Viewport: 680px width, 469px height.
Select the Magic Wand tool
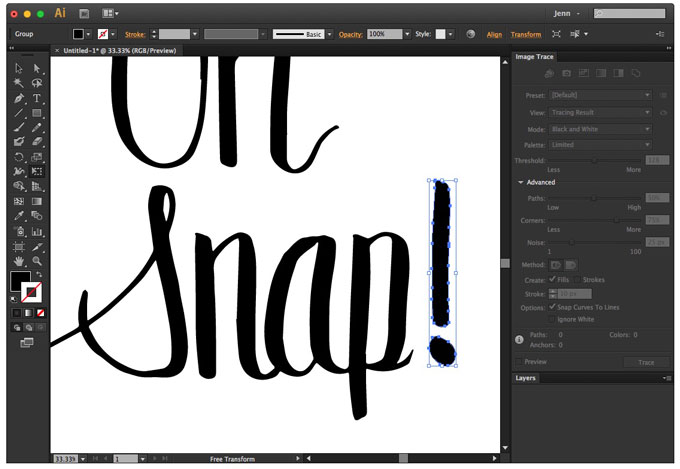19,83
